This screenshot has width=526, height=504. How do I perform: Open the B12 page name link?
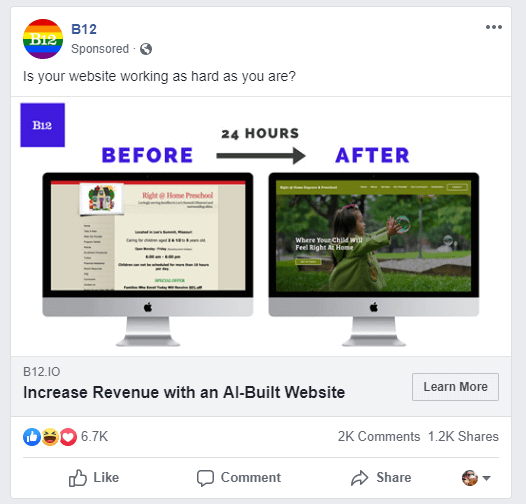84,29
